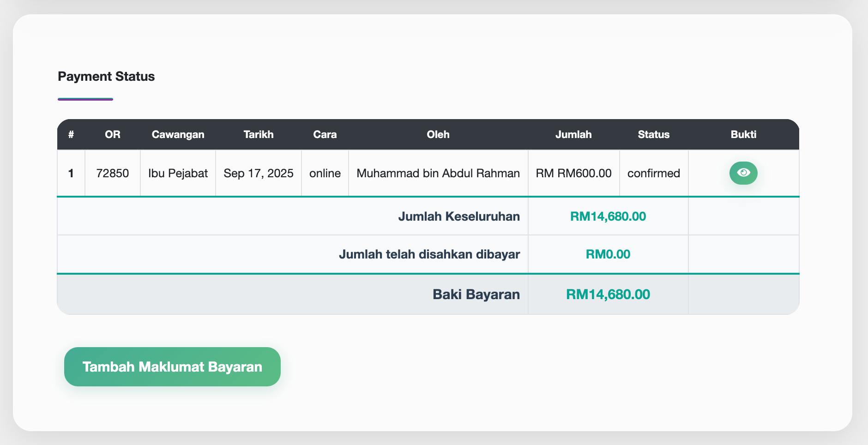Click receipt number 72850
Image resolution: width=868 pixels, height=445 pixels.
[x=112, y=173]
